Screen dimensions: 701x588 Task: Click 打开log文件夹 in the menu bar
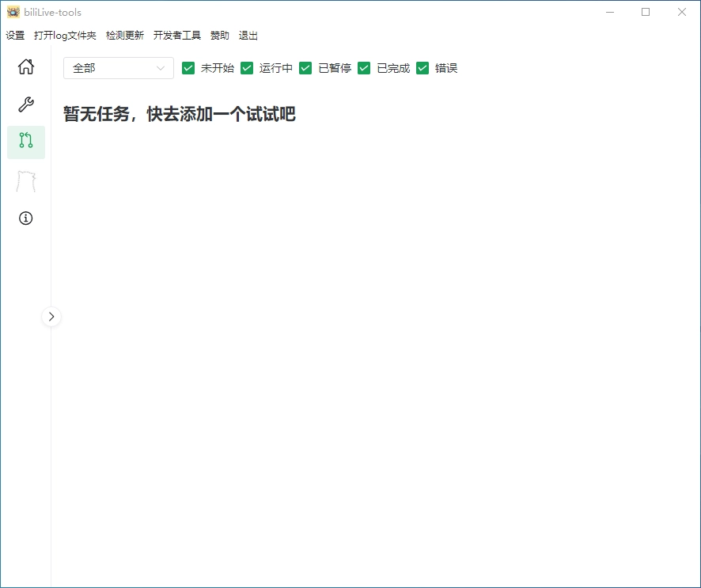coord(65,36)
